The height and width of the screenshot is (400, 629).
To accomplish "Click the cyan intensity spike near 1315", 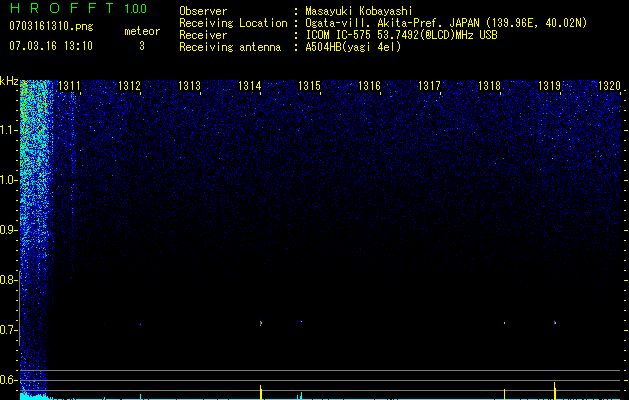I will 300,396.
